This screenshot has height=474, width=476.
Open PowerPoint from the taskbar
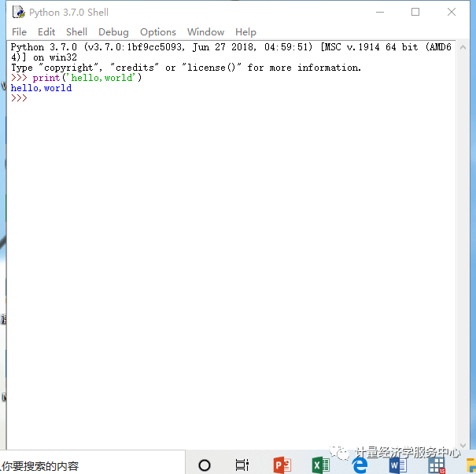pyautogui.click(x=282, y=465)
